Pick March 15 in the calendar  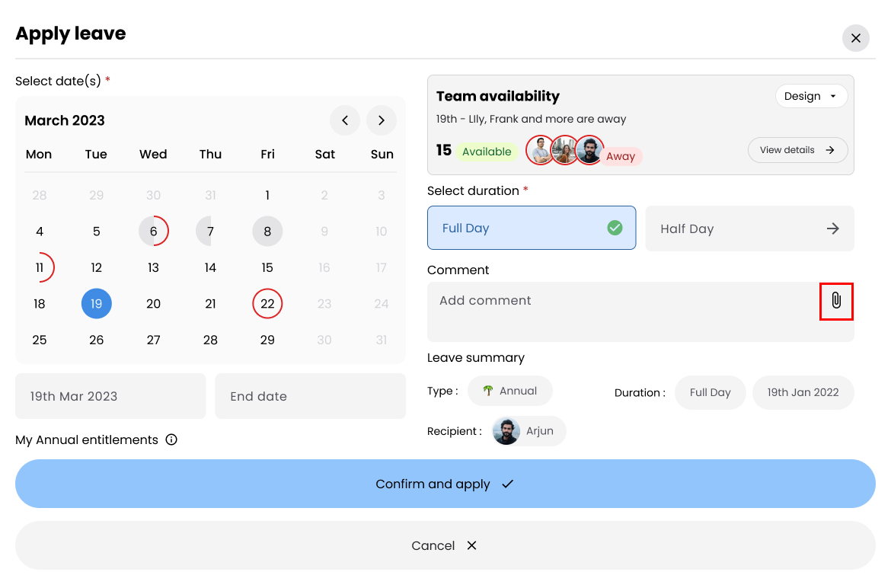[x=267, y=267]
